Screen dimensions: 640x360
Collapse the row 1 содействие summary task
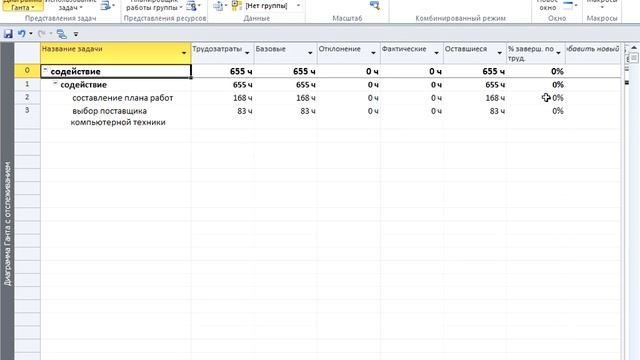[x=55, y=84]
